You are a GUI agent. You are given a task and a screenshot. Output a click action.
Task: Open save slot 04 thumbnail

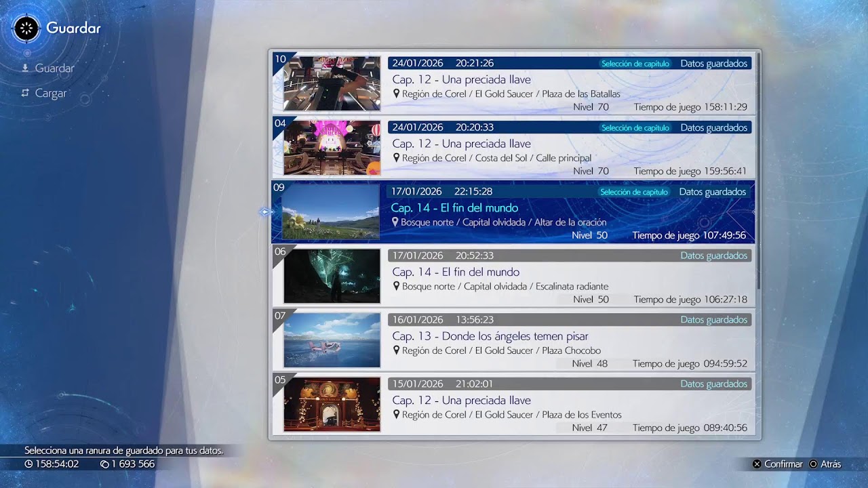tap(332, 148)
